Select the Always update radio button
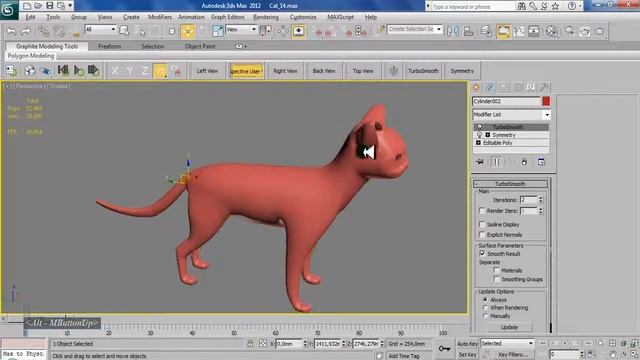640x360 pixels. click(485, 300)
